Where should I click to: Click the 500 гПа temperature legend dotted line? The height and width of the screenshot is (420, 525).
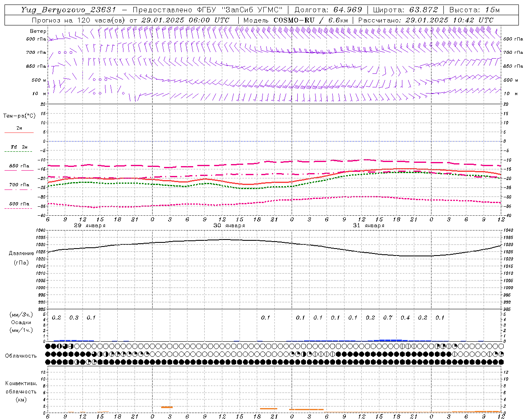pyautogui.click(x=18, y=208)
